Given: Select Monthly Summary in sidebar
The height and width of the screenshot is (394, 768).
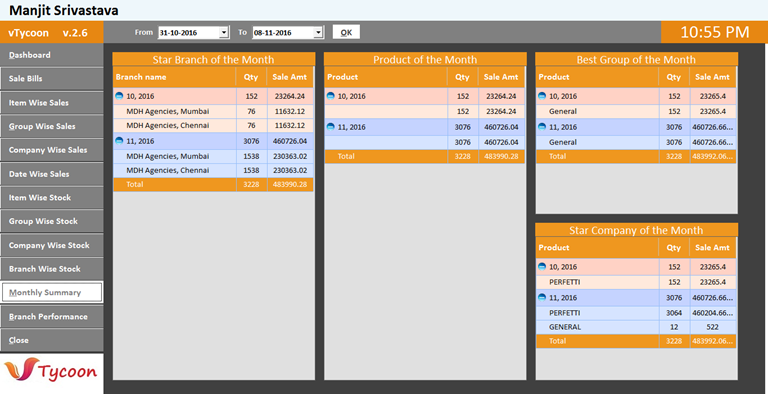Looking at the screenshot, I should click(x=52, y=293).
